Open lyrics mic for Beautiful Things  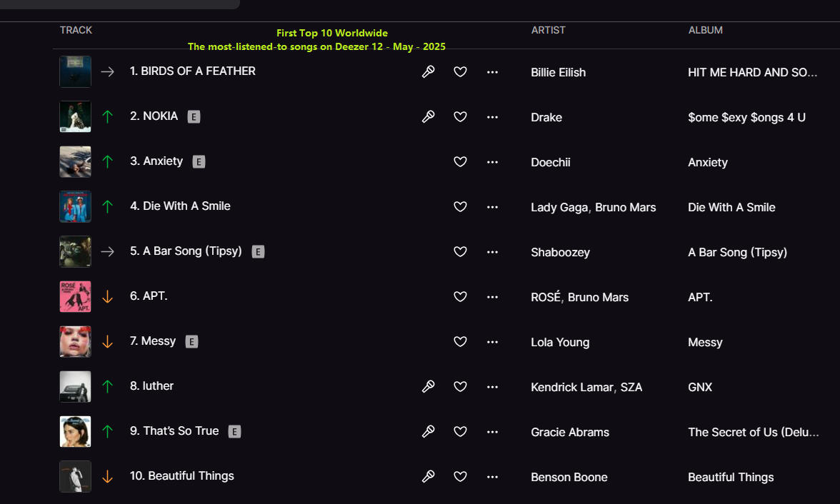coord(428,477)
